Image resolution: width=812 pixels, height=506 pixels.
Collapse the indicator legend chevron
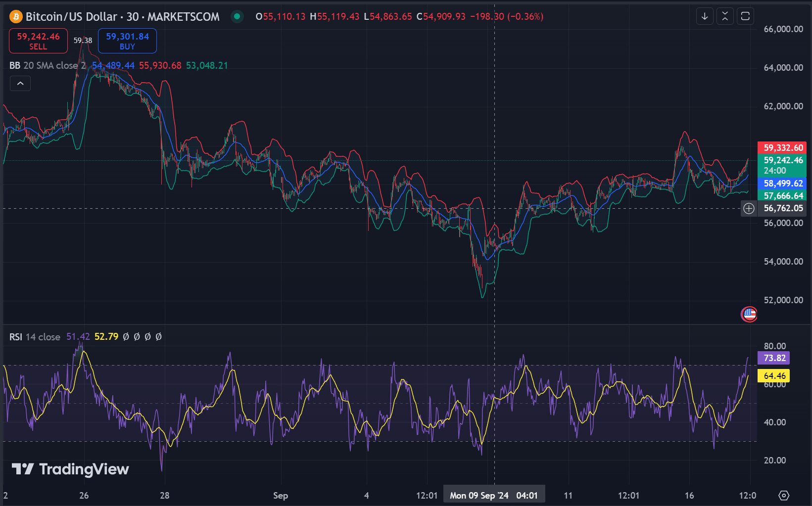pos(20,84)
